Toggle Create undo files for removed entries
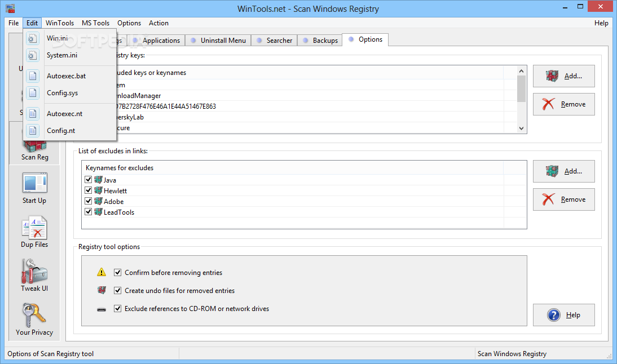Image resolution: width=617 pixels, height=364 pixels. point(118,291)
